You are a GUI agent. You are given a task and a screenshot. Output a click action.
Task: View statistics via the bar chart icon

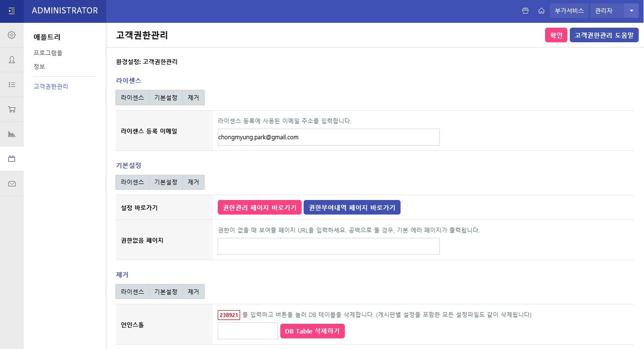pos(12,133)
